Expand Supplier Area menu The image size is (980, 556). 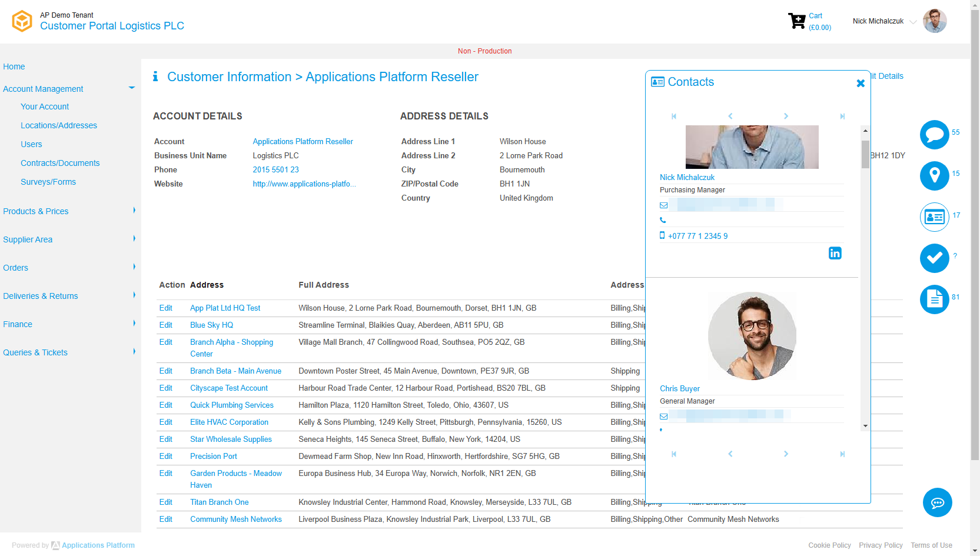134,238
